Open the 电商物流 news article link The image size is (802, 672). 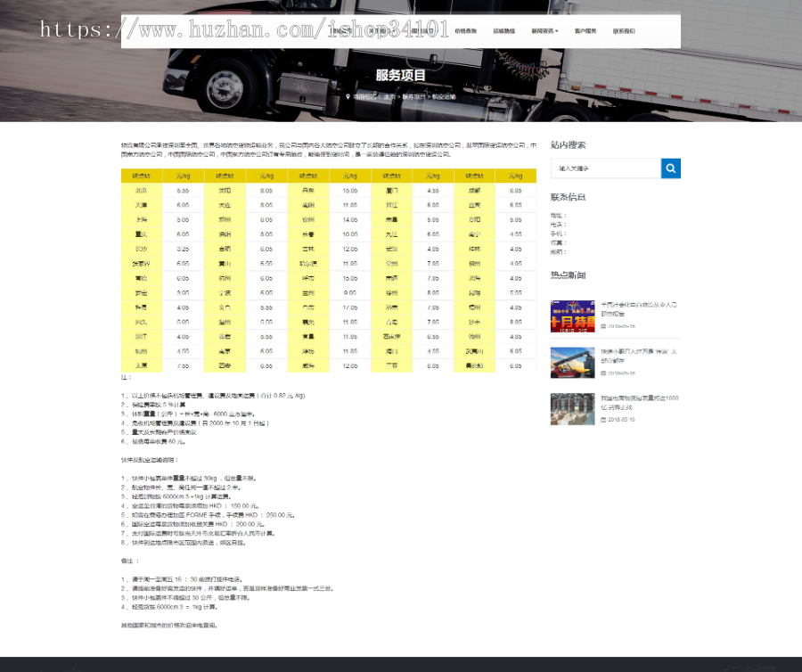pyautogui.click(x=637, y=402)
